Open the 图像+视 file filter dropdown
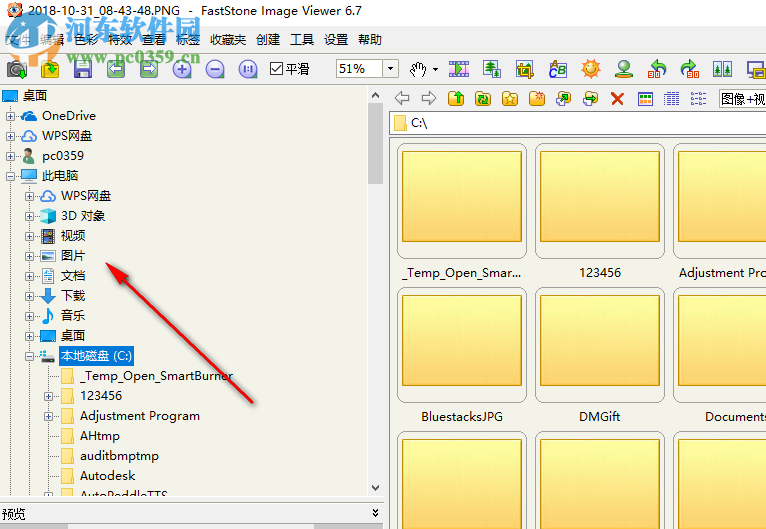Screen dimensions: 766x529 click(x=742, y=99)
